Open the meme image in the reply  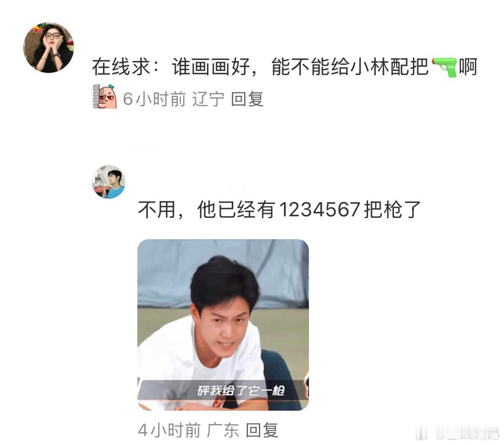coord(223,324)
